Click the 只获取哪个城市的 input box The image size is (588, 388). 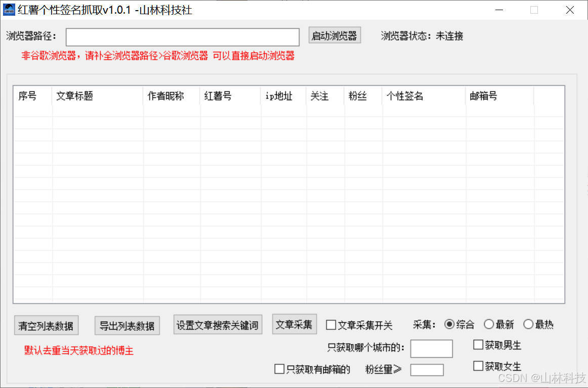pyautogui.click(x=432, y=348)
